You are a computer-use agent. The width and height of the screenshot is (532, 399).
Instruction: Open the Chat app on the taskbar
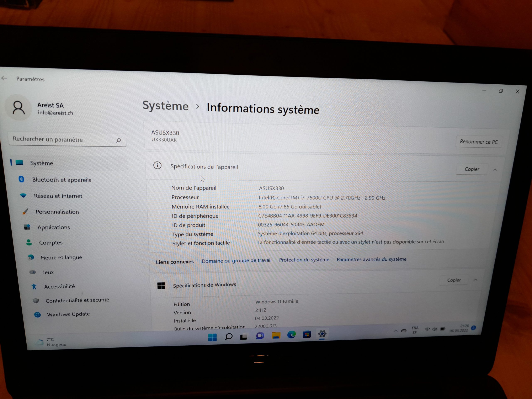click(x=260, y=336)
